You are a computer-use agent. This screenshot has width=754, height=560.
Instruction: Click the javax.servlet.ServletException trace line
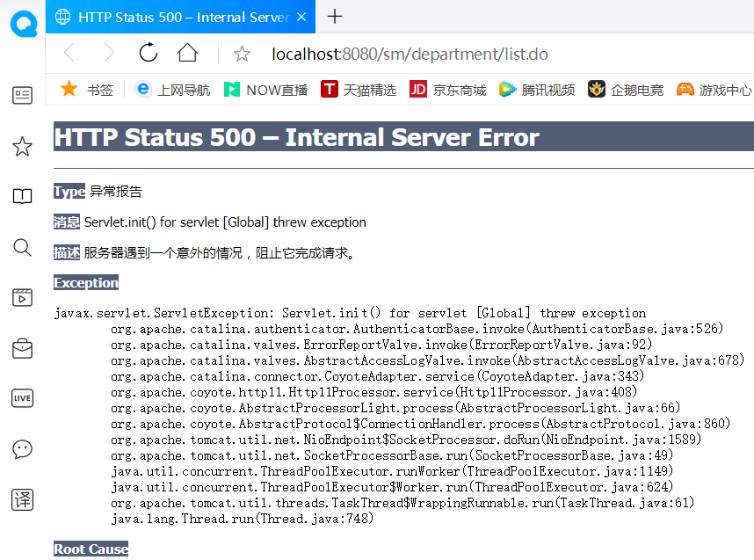pos(350,313)
